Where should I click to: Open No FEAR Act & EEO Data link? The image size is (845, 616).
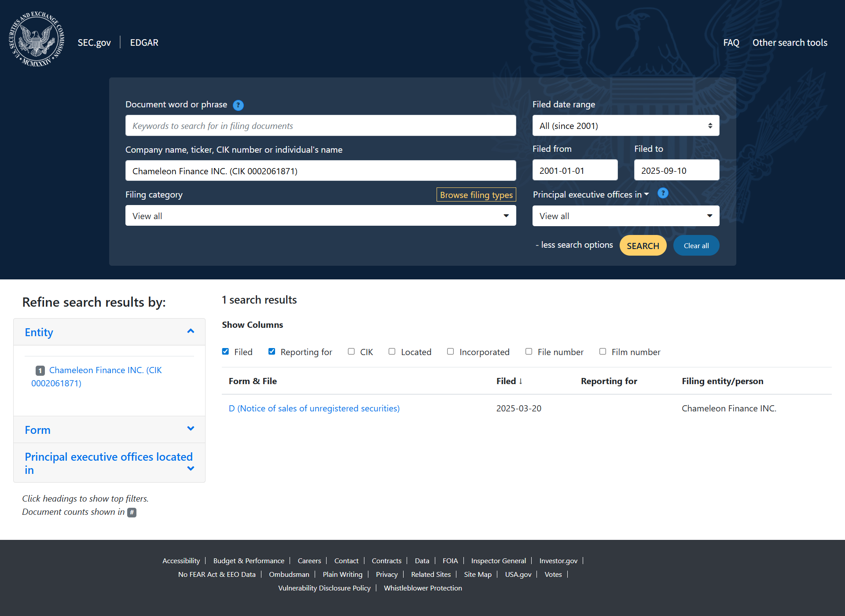(217, 574)
